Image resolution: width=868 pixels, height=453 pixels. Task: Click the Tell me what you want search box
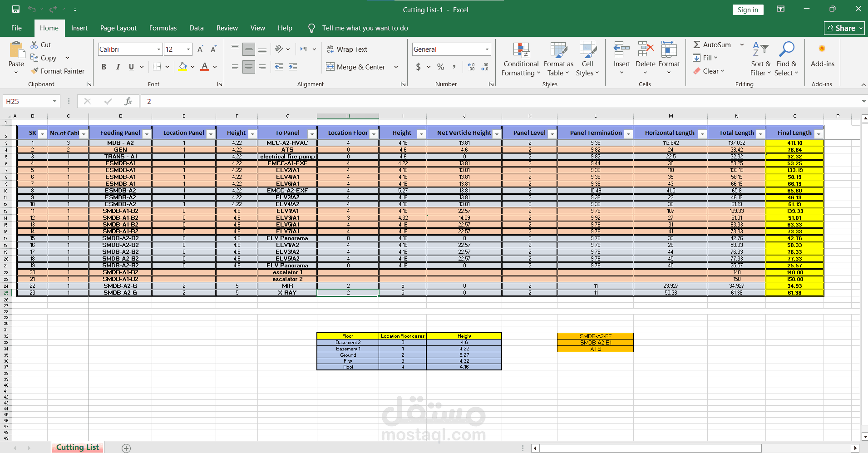[365, 28]
